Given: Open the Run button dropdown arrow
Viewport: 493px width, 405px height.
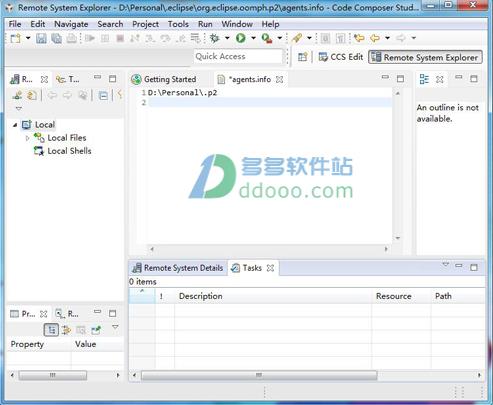Looking at the screenshot, I should coord(253,38).
